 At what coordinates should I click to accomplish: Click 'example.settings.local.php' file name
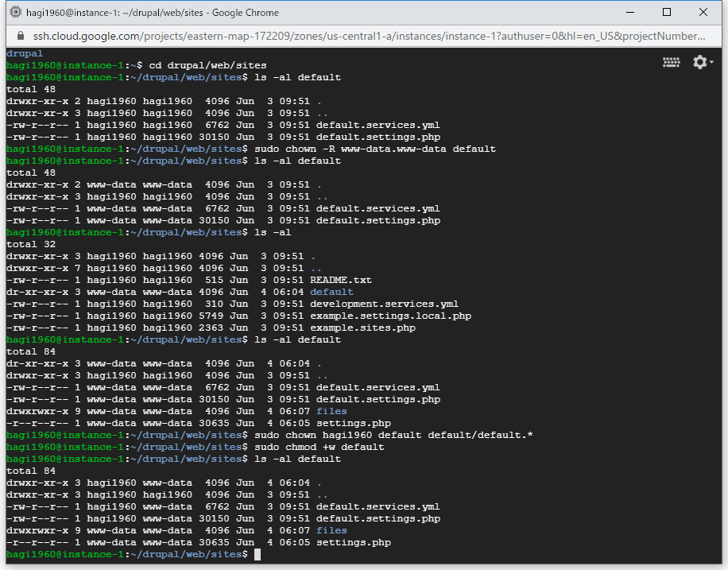tap(390, 316)
